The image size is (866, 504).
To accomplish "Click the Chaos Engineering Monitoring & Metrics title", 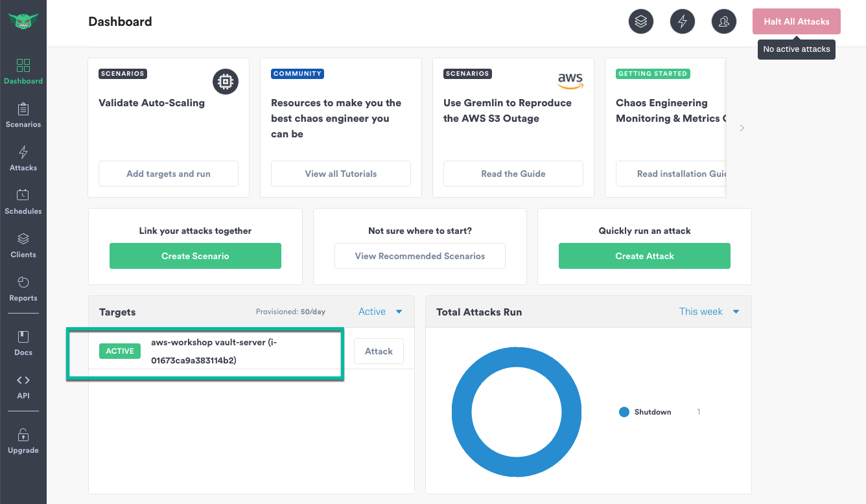I will coord(671,111).
